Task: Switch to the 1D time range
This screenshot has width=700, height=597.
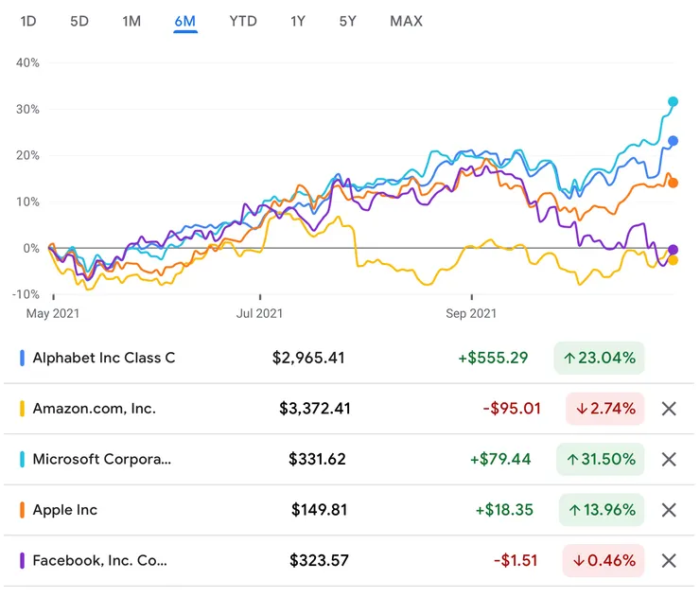Action: (28, 21)
